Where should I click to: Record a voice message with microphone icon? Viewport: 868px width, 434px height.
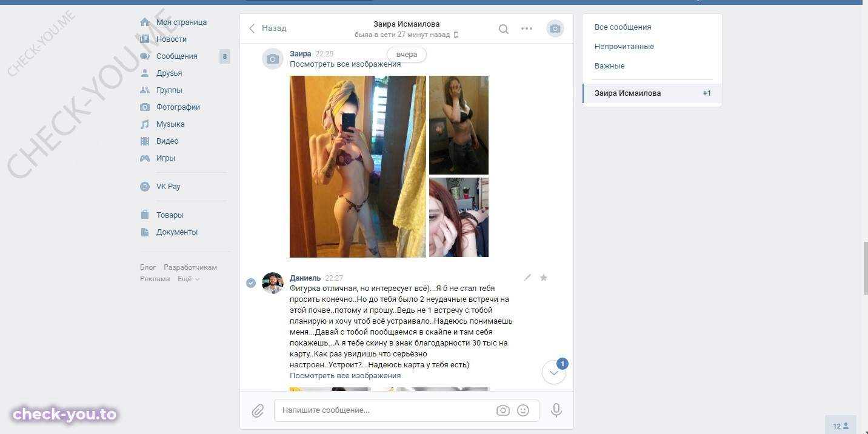point(556,410)
